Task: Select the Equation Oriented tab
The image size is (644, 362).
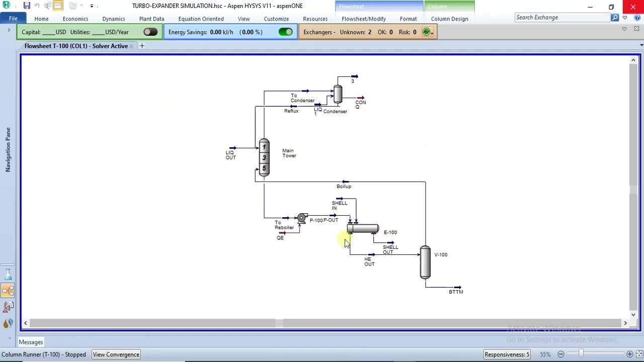Action: tap(201, 19)
